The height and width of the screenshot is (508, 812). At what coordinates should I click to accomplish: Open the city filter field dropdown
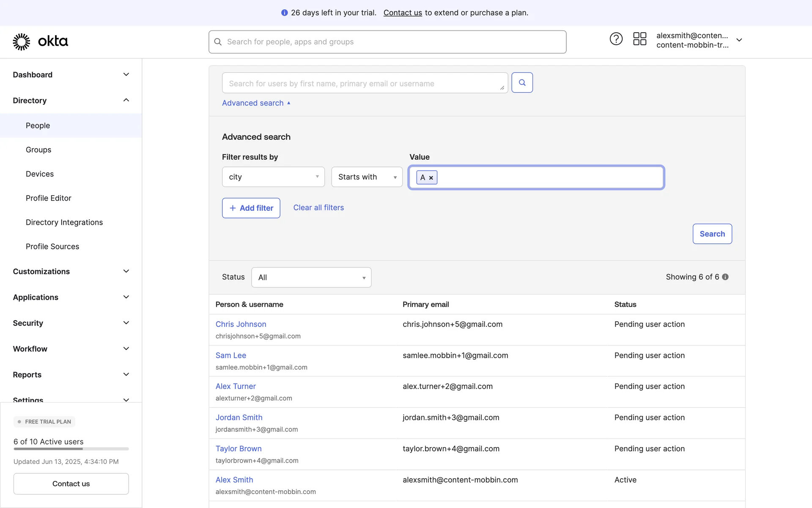[273, 177]
